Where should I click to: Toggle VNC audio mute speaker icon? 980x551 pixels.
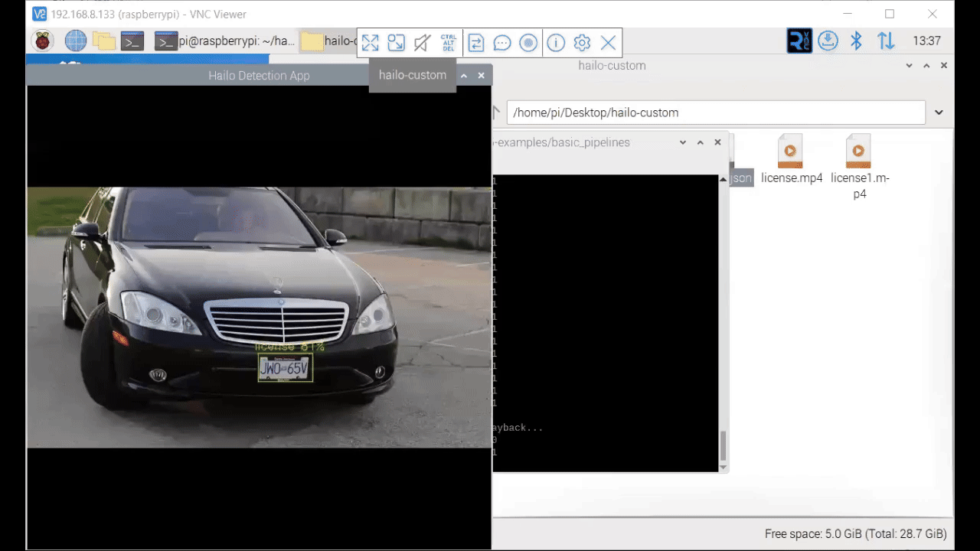pos(422,43)
